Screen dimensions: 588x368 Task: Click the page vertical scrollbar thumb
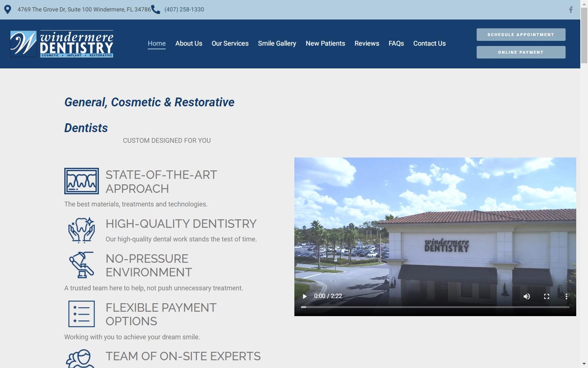point(584,35)
